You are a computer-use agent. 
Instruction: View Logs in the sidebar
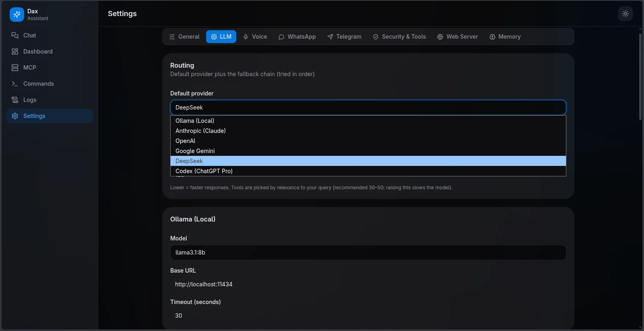(50, 100)
